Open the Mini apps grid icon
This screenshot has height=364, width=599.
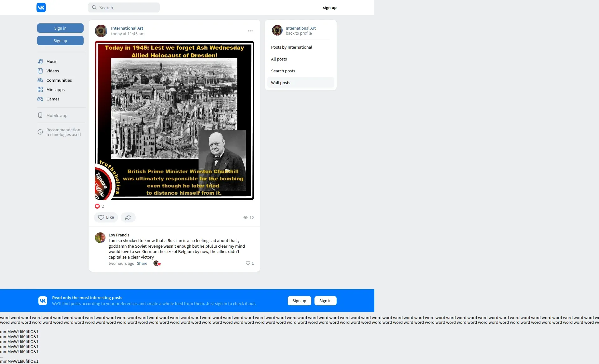[x=40, y=90]
